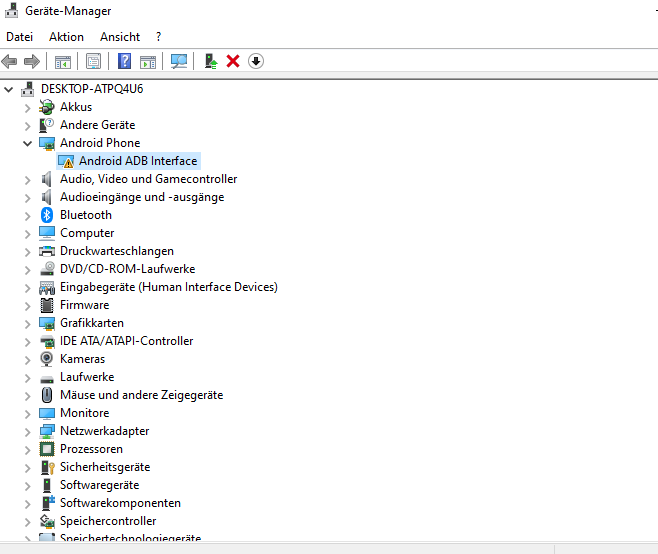
Task: Expand the Akkus category
Action: (x=27, y=108)
